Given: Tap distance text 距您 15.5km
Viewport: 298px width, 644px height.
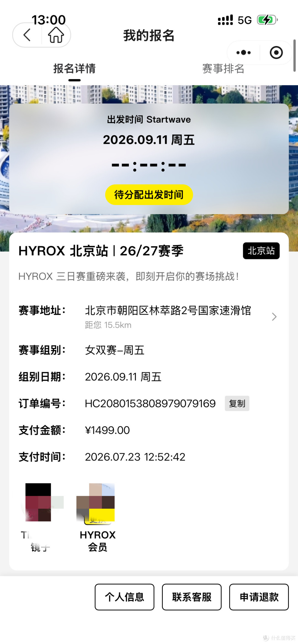Looking at the screenshot, I should (x=108, y=325).
